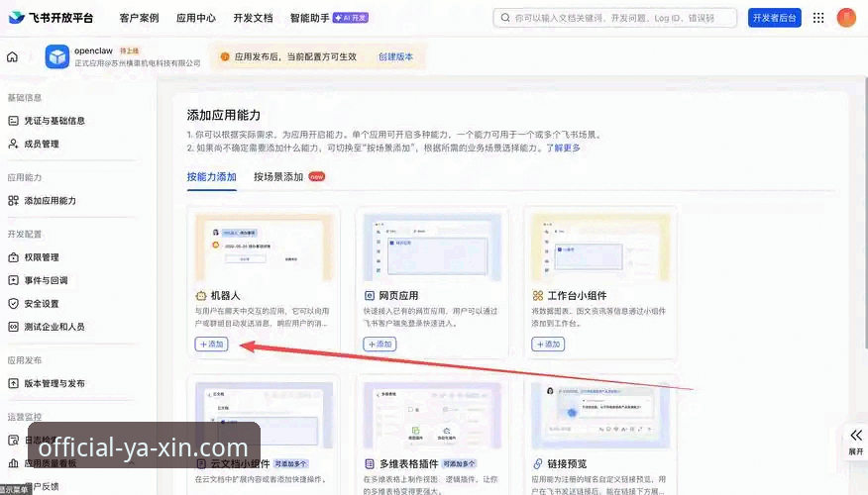Click the 了解更多 link

(x=563, y=148)
